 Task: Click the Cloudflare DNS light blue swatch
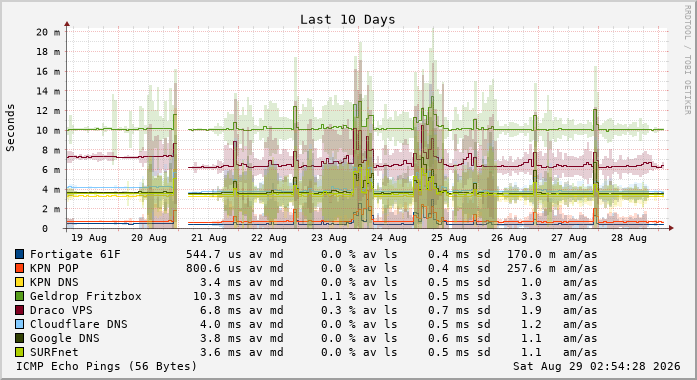point(20,324)
